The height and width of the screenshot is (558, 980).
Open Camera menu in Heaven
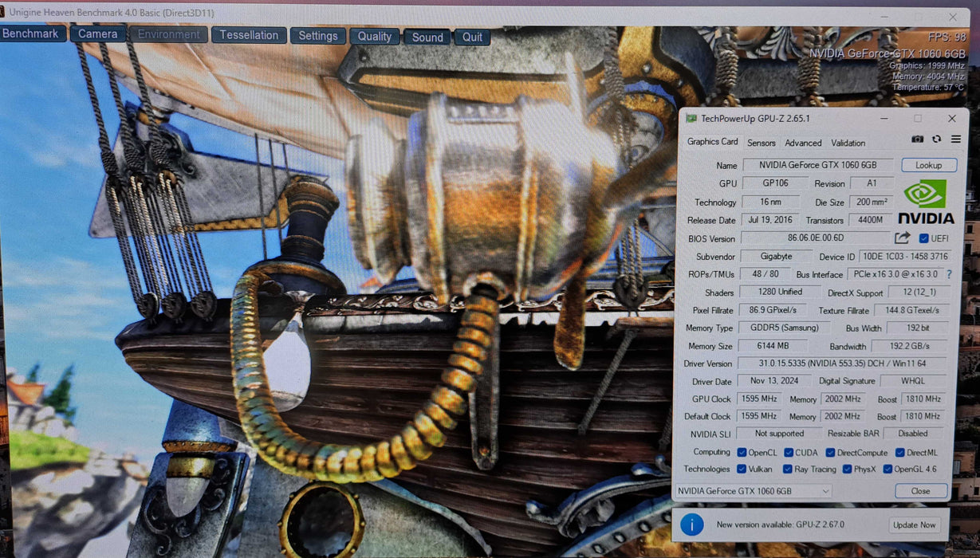pos(98,34)
